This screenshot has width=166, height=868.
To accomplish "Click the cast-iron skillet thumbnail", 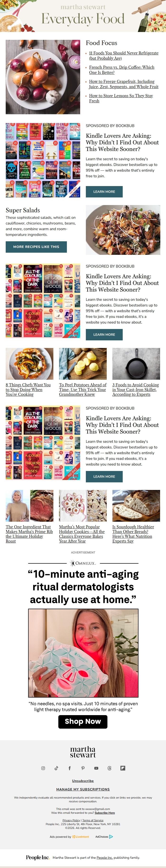I will 136,364.
